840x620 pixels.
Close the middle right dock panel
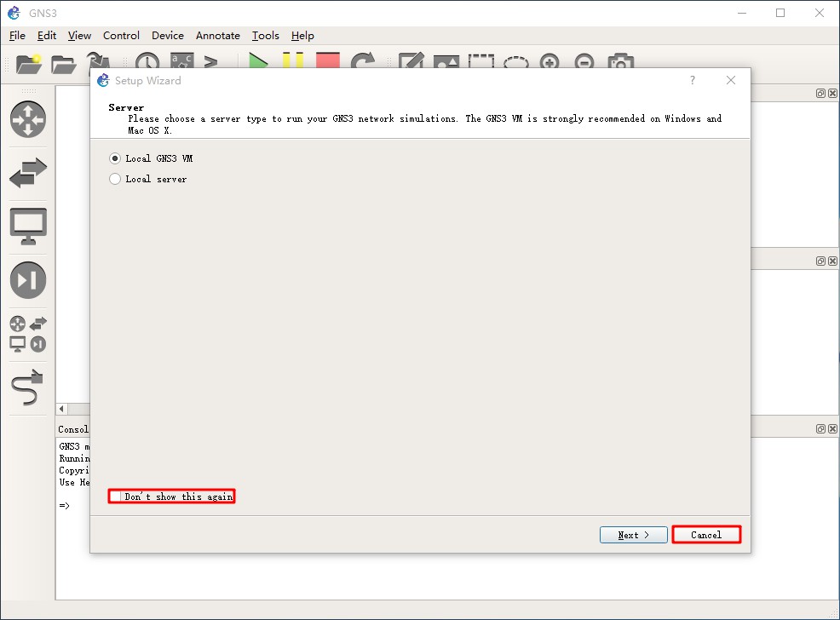832,261
